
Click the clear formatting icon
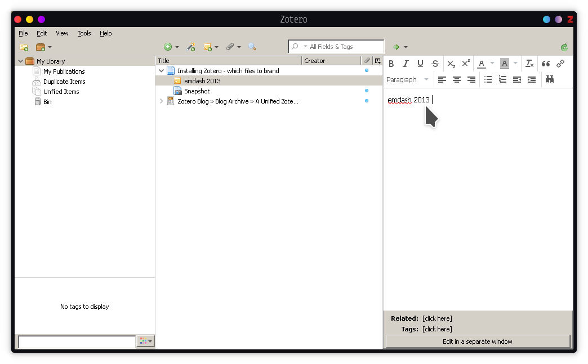tap(529, 64)
